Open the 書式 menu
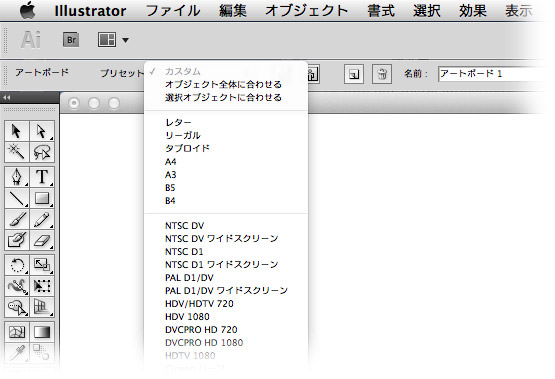The height and width of the screenshot is (379, 555). [381, 11]
